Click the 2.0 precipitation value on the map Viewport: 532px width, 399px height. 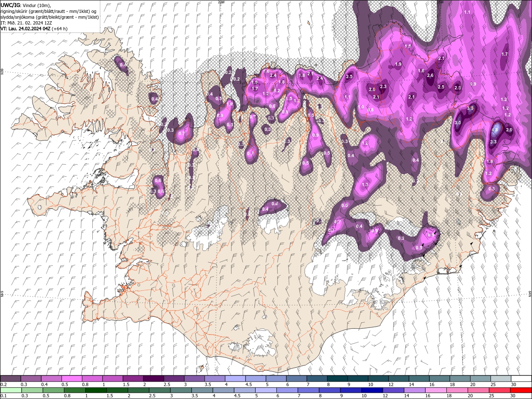[x=372, y=89]
